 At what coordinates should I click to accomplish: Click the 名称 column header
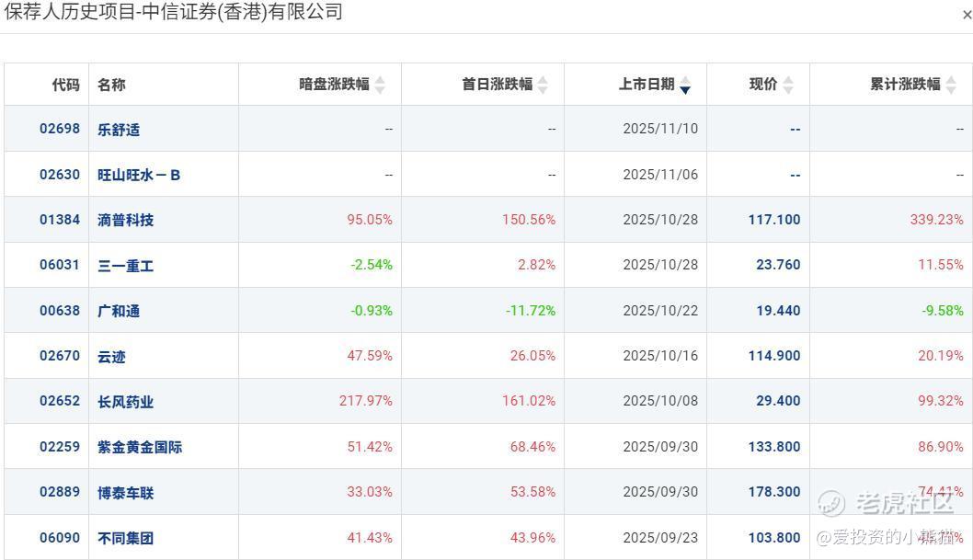111,85
